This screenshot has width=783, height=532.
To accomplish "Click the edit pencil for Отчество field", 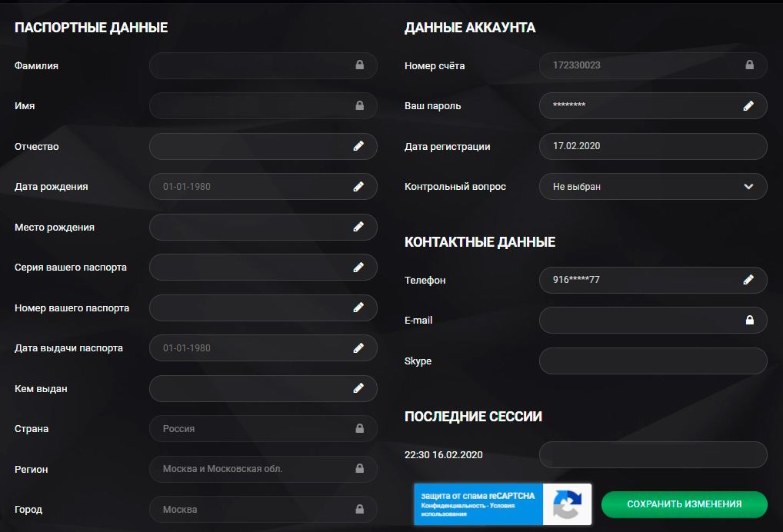I will 358,146.
